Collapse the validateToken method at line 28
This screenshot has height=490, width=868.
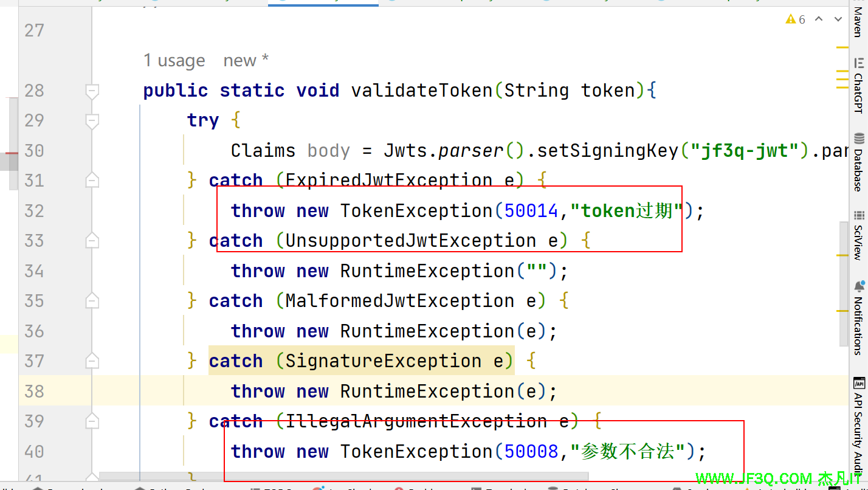coord(92,91)
